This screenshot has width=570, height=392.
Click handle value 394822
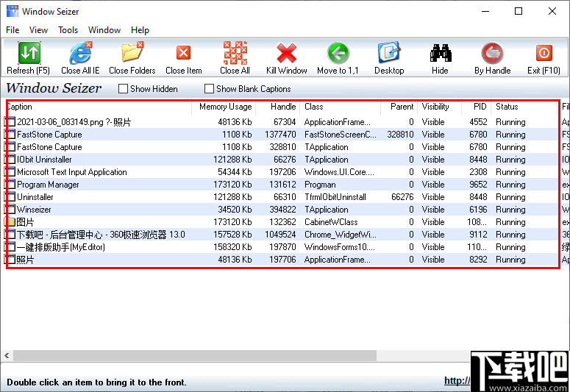coord(283,210)
